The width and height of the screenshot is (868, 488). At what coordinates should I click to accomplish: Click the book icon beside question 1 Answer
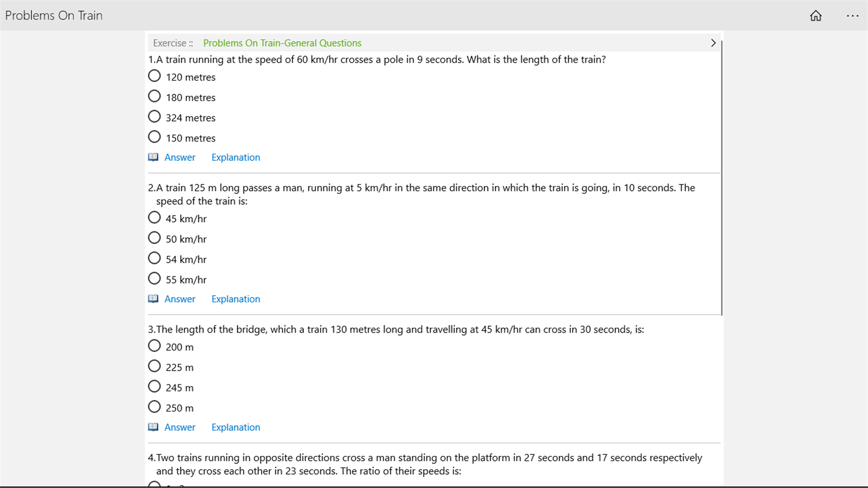tap(153, 157)
